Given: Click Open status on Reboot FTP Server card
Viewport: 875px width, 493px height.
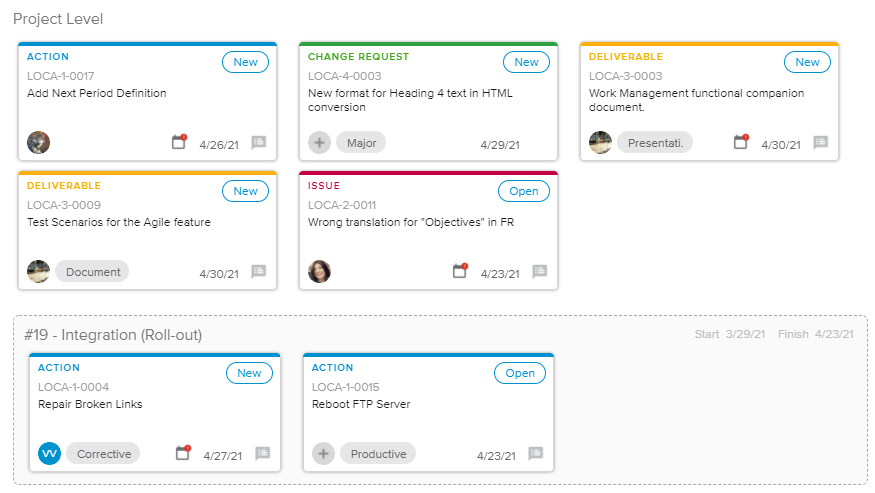Looking at the screenshot, I should tap(520, 373).
